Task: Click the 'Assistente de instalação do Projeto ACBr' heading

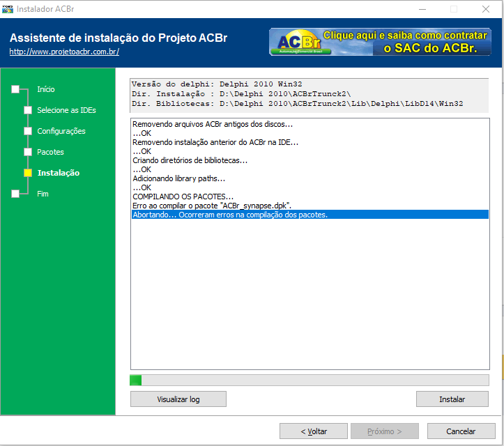Action: [119, 38]
